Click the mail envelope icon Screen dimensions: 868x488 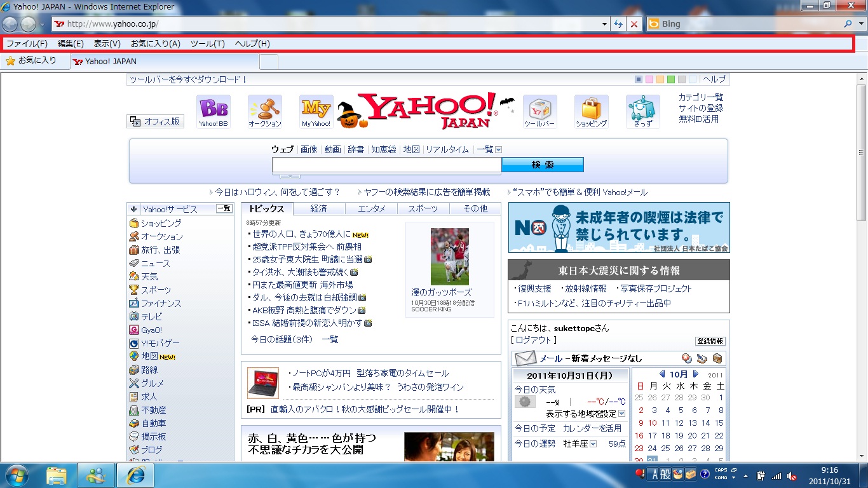[x=526, y=358]
